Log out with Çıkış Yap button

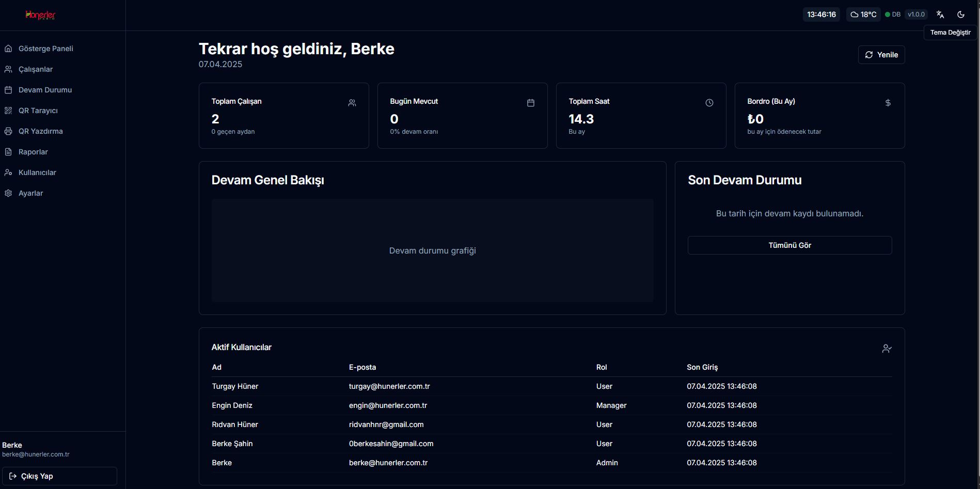(59, 476)
